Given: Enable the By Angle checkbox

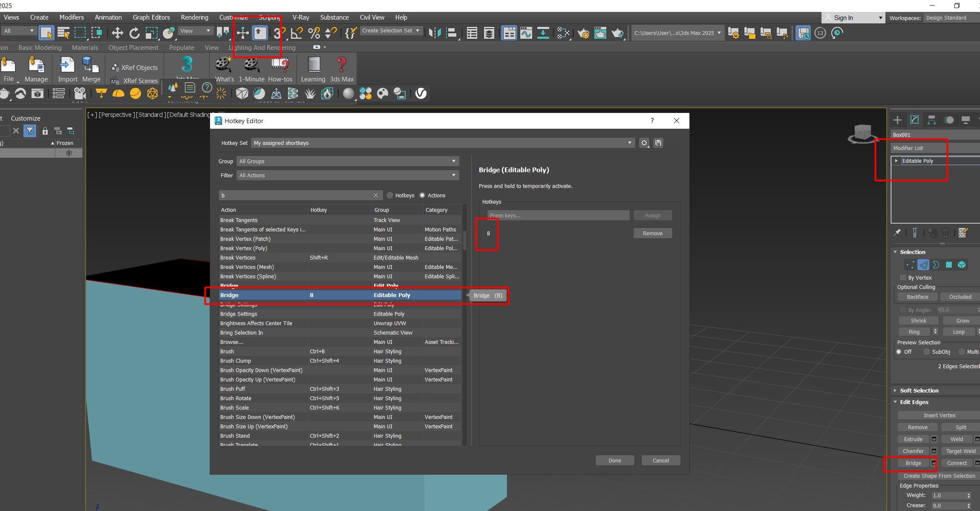Looking at the screenshot, I should pyautogui.click(x=902, y=310).
